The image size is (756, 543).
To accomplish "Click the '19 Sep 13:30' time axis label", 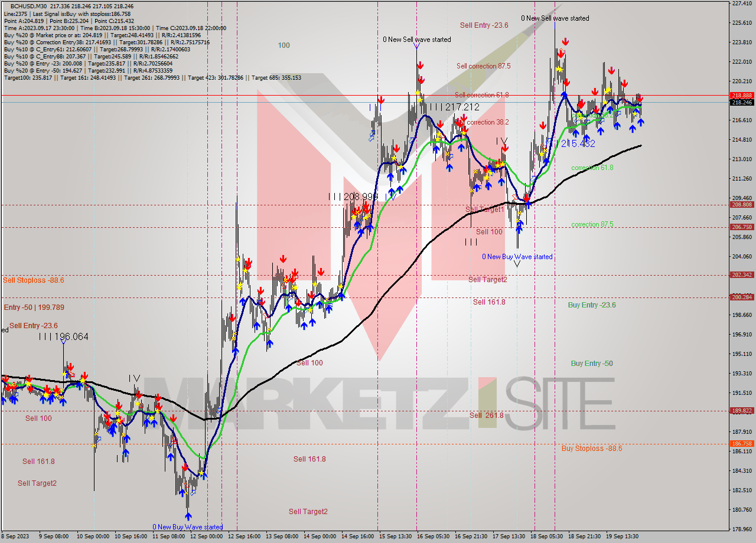I will click(x=623, y=537).
